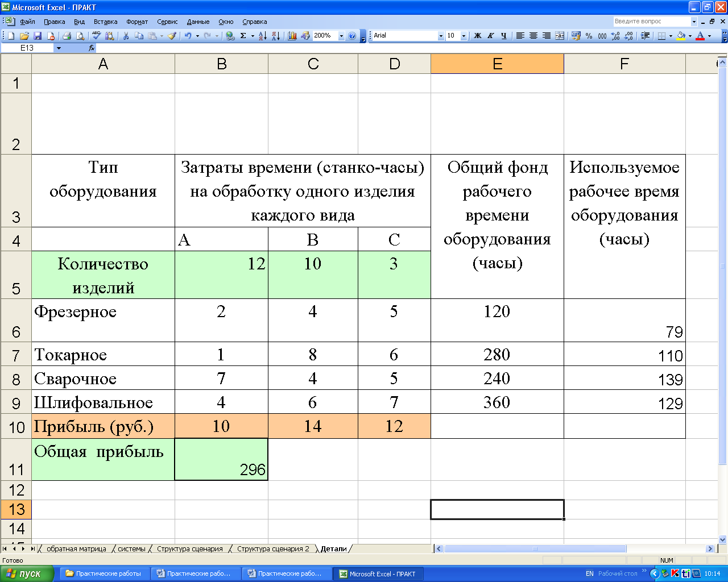Viewport: 728px width, 582px height.
Task: Select cell B11 containing 296
Action: pyautogui.click(x=221, y=459)
